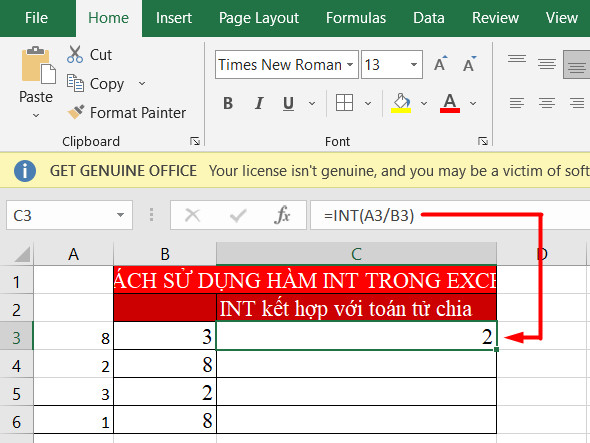Set Middle Align for cell
This screenshot has width=590, height=443.
[547, 64]
